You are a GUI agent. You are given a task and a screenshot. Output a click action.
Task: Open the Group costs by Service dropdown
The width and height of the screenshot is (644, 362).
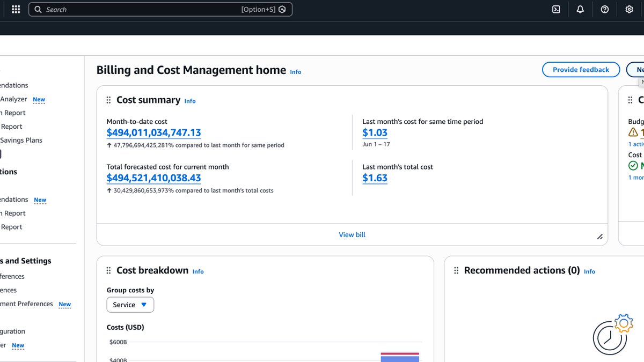pyautogui.click(x=130, y=305)
